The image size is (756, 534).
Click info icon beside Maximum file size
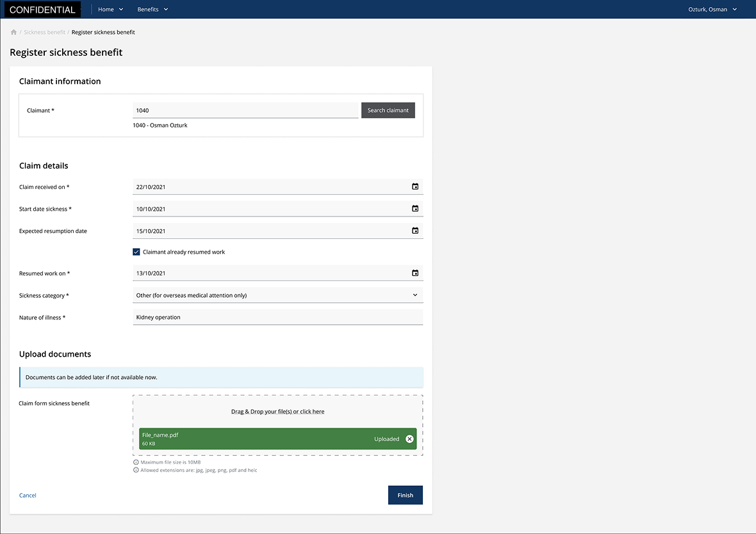(x=136, y=462)
